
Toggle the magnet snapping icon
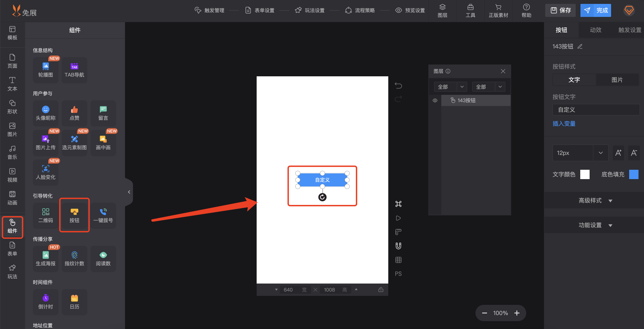(398, 246)
